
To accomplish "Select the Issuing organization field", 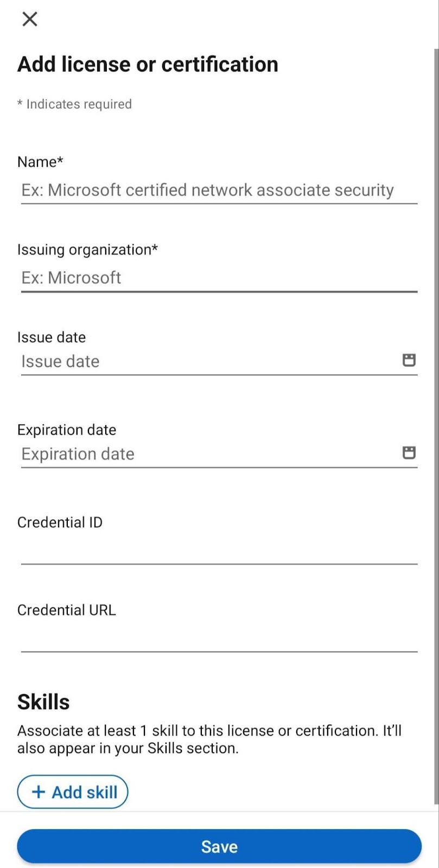I will tap(217, 278).
